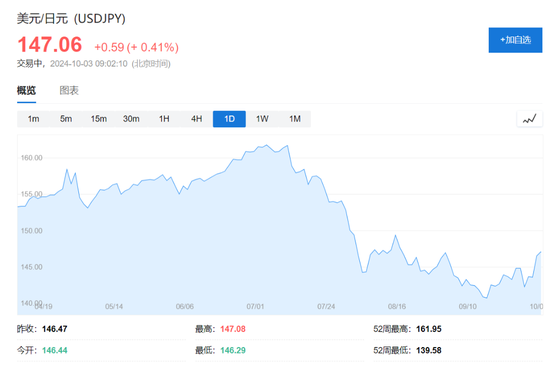
Task: Set chart interval to 30m
Action: pyautogui.click(x=131, y=119)
